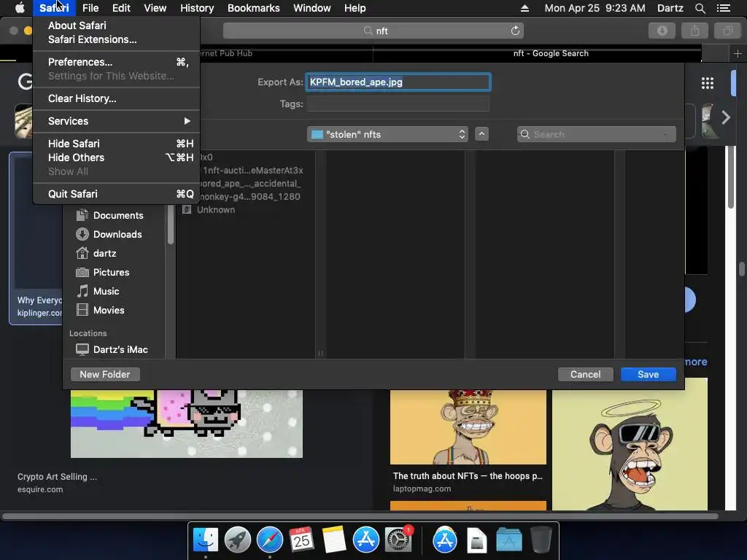
Task: Click the Export As filename field
Action: click(x=398, y=82)
